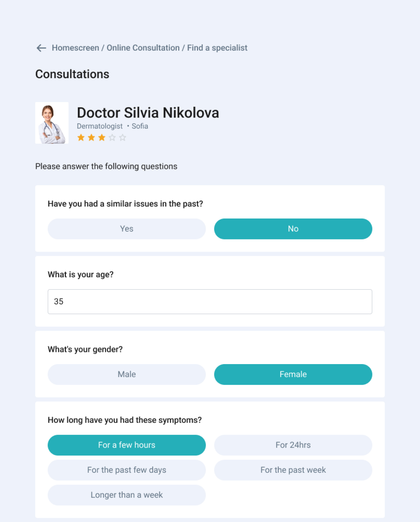The image size is (420, 522).
Task: Select No for similar past issues
Action: click(x=293, y=229)
